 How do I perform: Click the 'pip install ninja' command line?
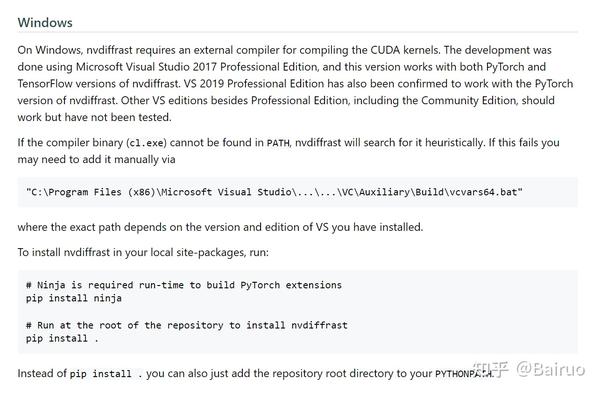[74, 298]
